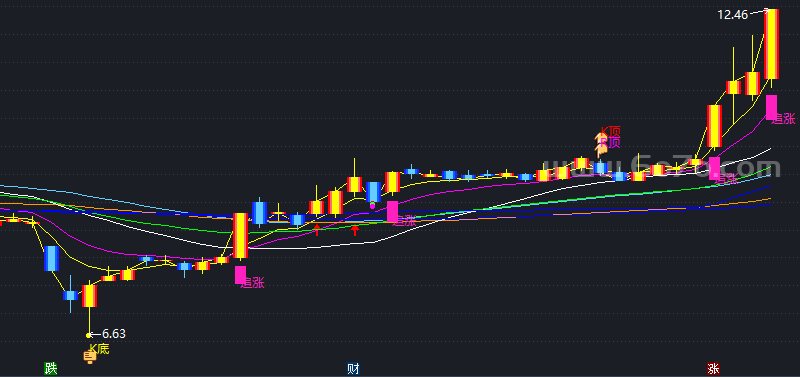
Task: Click the first 追涨 marker near the bottom
Action: point(252,283)
